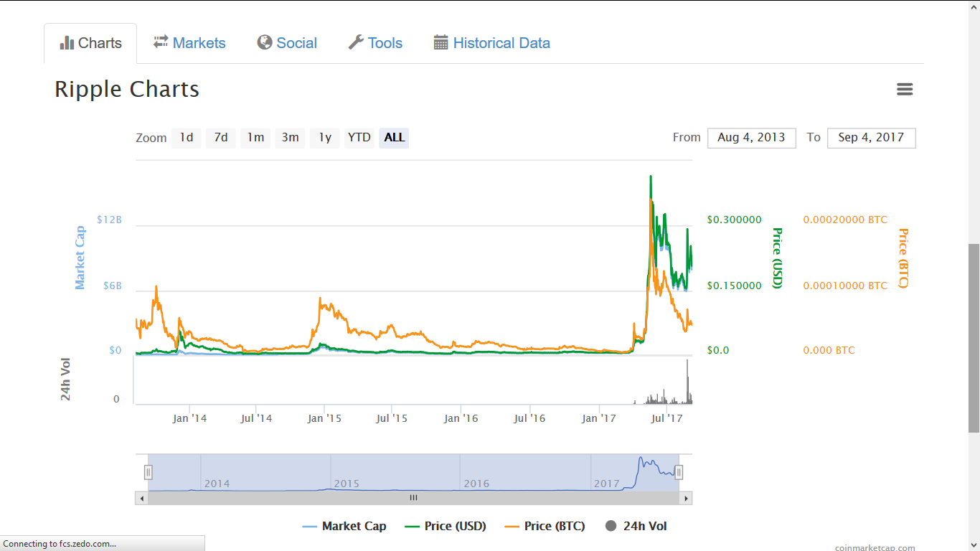Screen dimensions: 980x551
Task: Select the ALL zoom range
Action: tap(394, 138)
